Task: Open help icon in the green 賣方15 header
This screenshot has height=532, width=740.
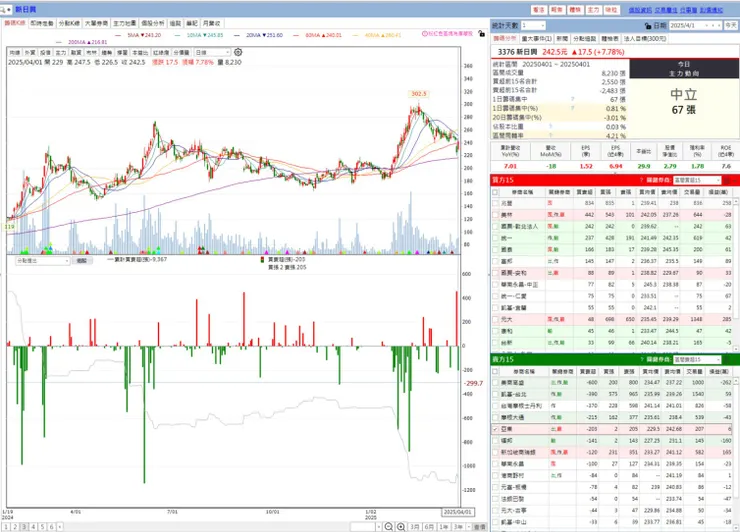Action: [x=641, y=360]
